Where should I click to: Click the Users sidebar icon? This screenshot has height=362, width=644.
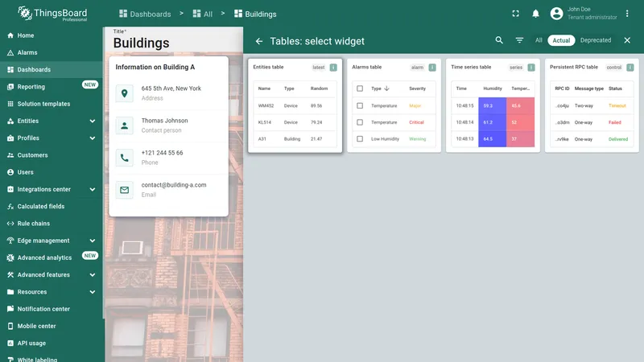10,172
